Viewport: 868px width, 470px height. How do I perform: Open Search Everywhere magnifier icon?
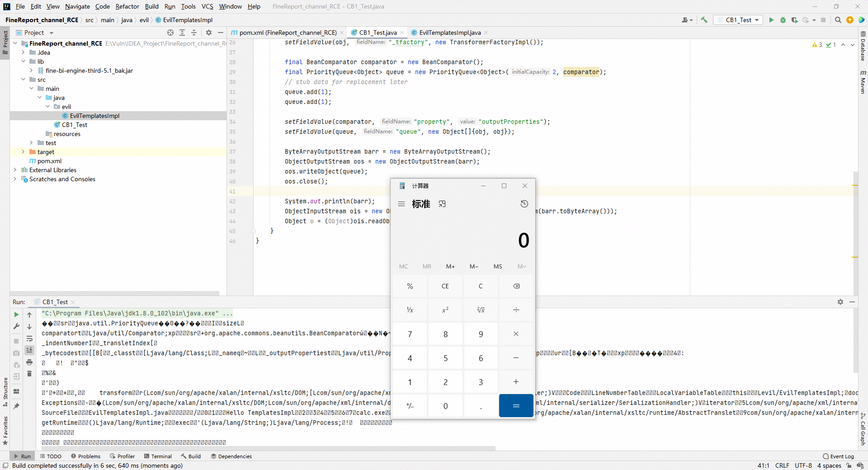pyautogui.click(x=838, y=20)
